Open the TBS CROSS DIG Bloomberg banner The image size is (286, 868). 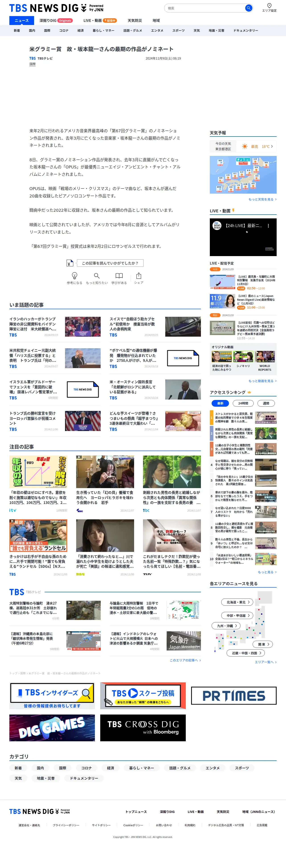pyautogui.click(x=143, y=728)
